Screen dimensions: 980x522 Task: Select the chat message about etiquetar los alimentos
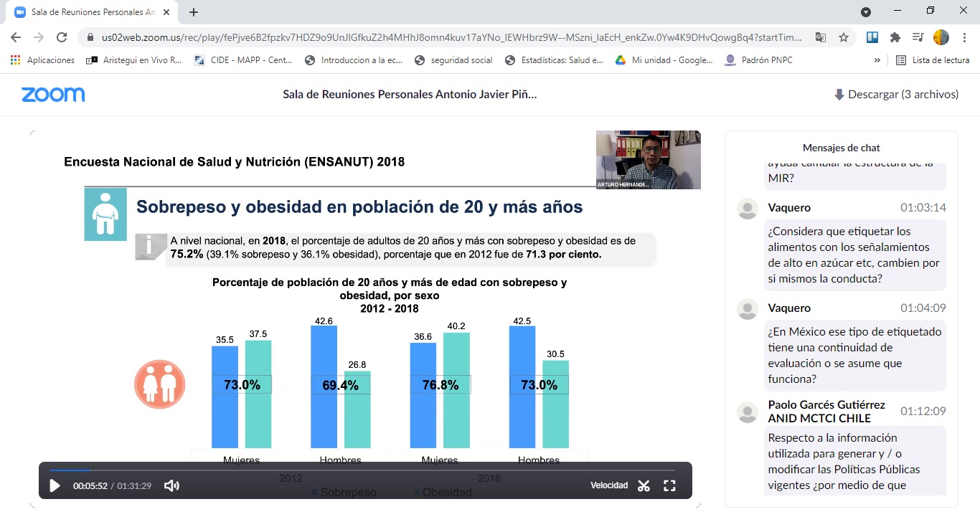[x=854, y=255]
